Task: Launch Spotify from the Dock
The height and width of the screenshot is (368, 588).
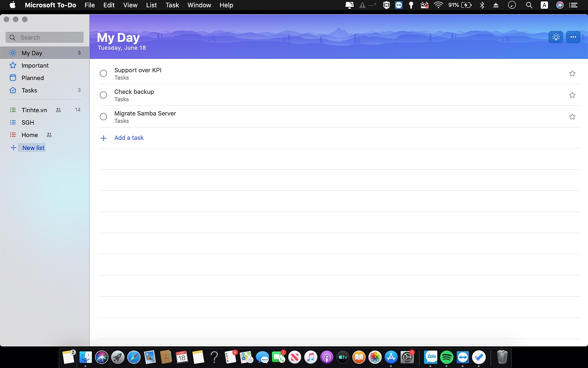Action: tap(447, 356)
